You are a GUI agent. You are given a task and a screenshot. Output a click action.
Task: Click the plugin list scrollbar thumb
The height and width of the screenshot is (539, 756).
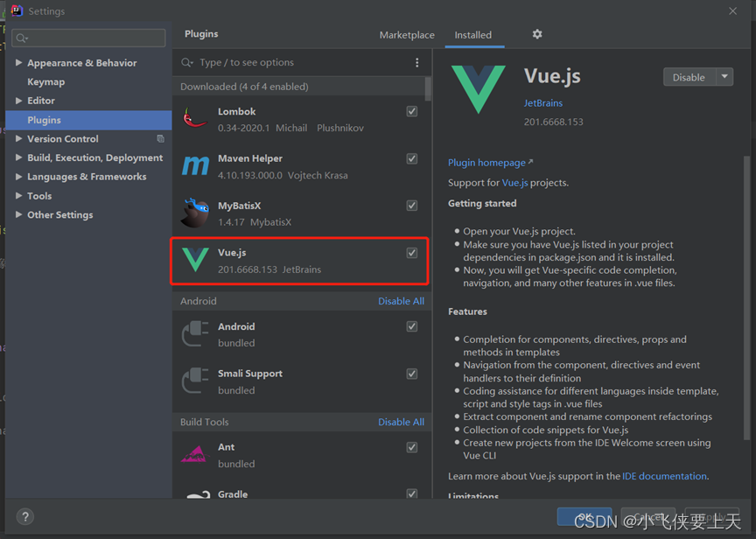(x=428, y=88)
